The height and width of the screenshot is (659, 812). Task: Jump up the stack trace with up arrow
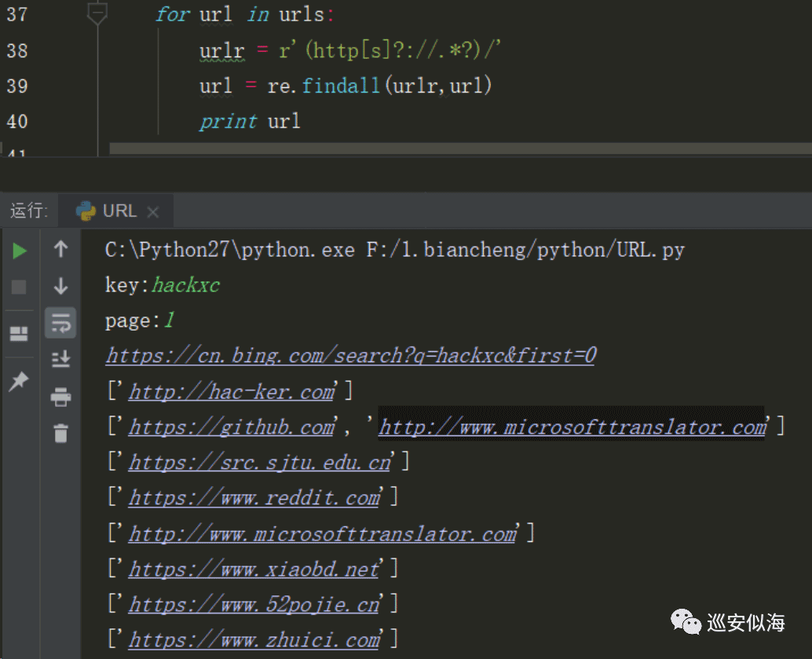[60, 249]
